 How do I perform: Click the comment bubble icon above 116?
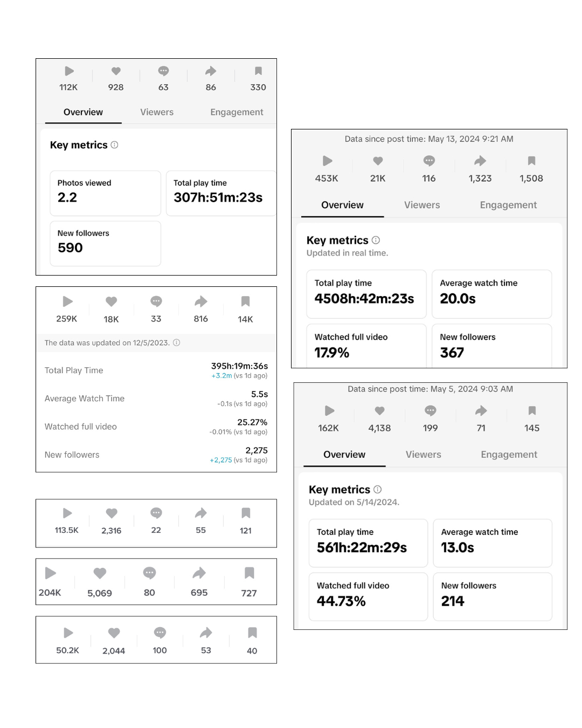[x=429, y=161]
